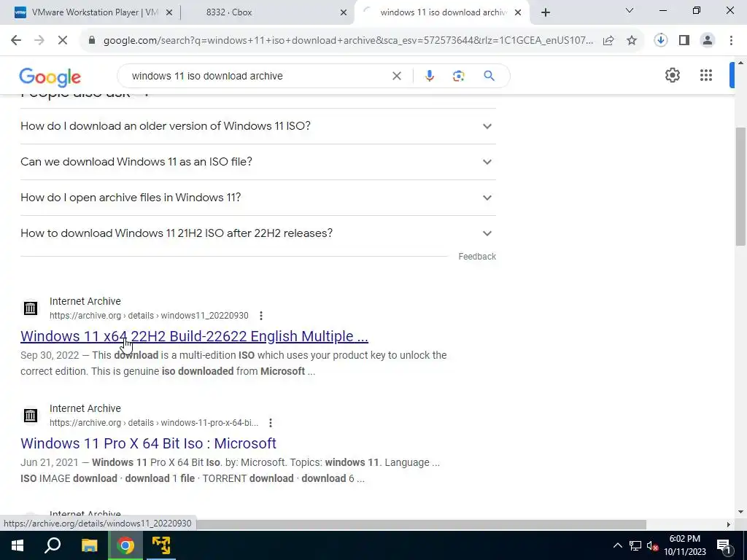Stop loading the page with X button
The width and height of the screenshot is (747, 560).
click(x=63, y=41)
